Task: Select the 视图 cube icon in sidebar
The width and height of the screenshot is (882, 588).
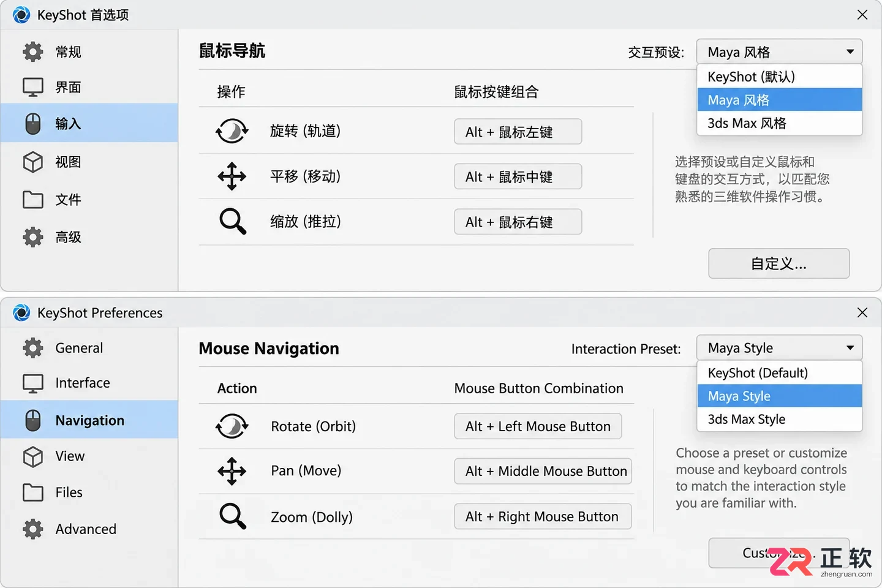Action: (33, 162)
